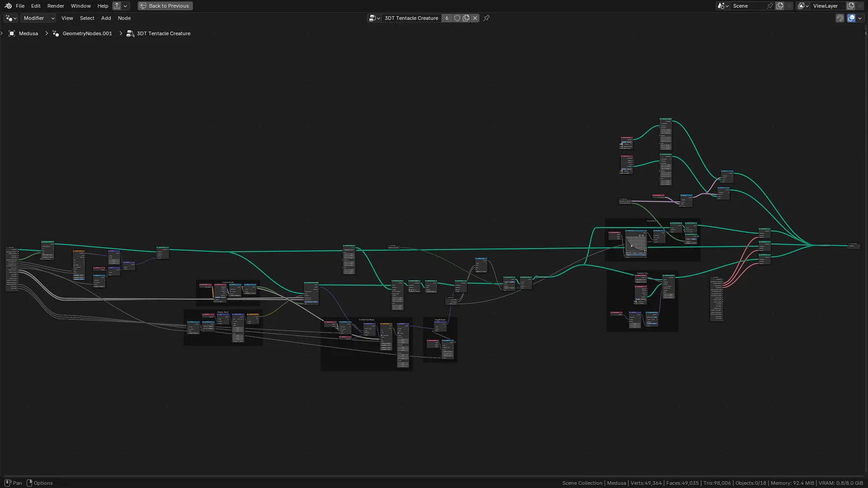Open the Modifier mode dropdown
This screenshot has height=488, width=868.
point(38,18)
